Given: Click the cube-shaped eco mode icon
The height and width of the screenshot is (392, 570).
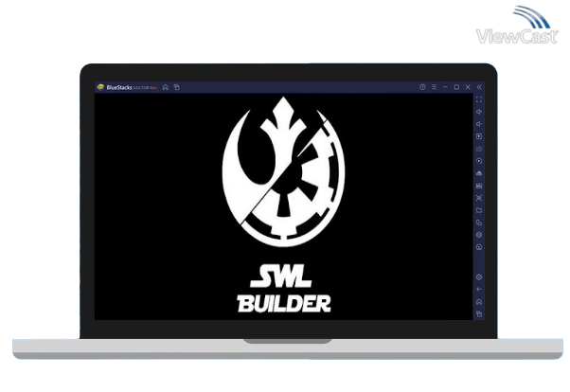Looking at the screenshot, I should (479, 235).
